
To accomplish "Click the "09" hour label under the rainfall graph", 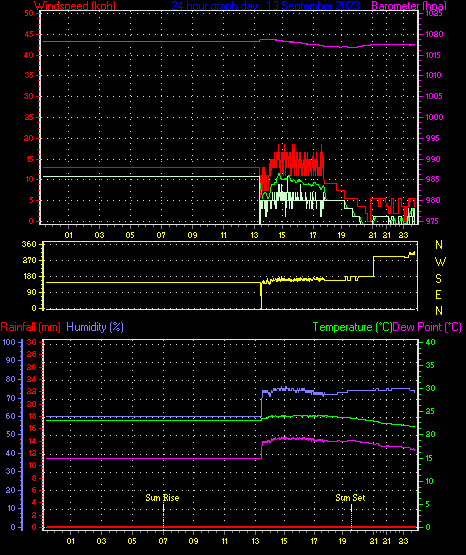I will tap(194, 541).
